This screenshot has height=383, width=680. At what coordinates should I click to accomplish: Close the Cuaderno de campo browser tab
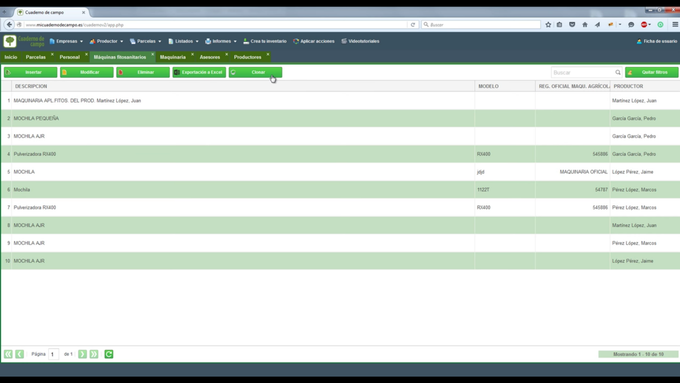83,13
